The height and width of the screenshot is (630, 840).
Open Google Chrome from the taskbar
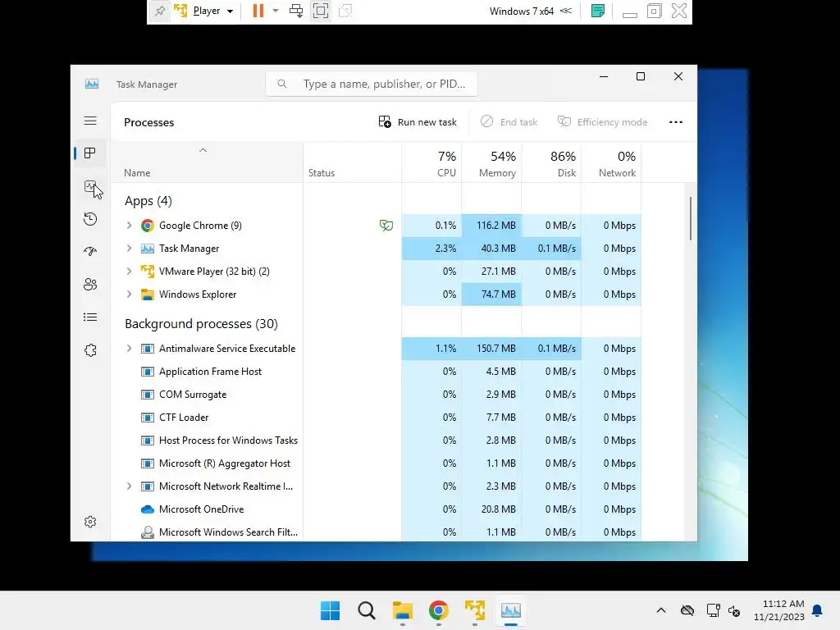pos(439,610)
